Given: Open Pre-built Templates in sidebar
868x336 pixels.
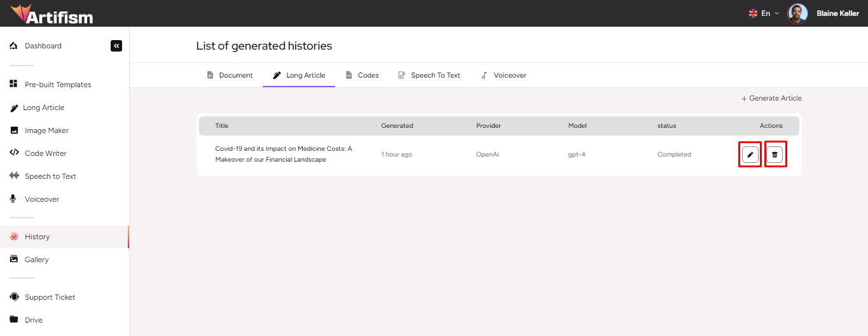Looking at the screenshot, I should 57,85.
